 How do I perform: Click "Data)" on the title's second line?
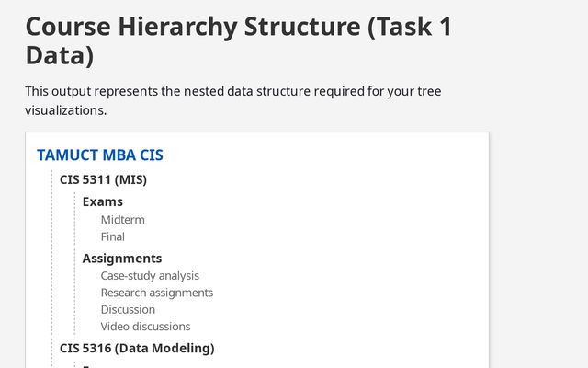(x=59, y=56)
